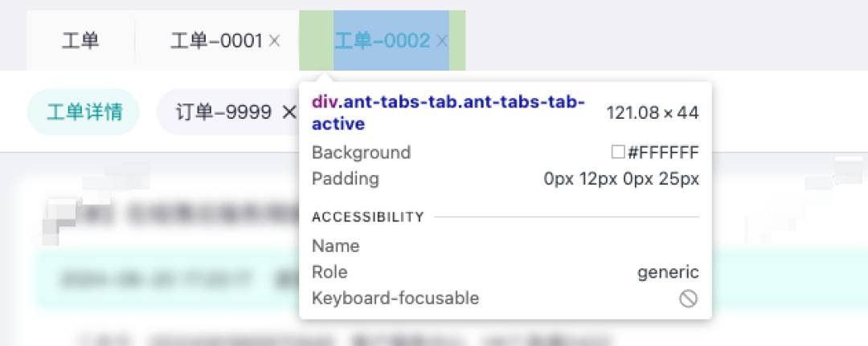Click the Keyboard-focusable label
868x346 pixels.
[x=395, y=299]
